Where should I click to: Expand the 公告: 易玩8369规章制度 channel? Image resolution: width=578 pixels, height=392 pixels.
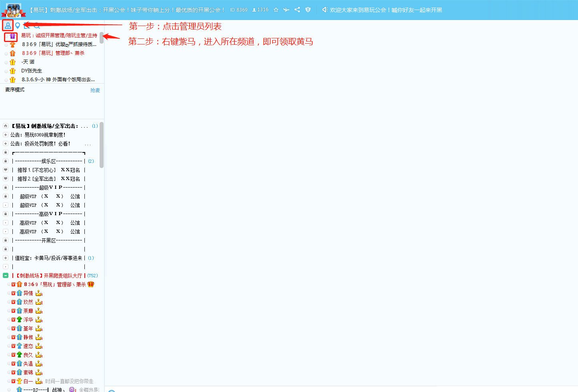coord(6,135)
